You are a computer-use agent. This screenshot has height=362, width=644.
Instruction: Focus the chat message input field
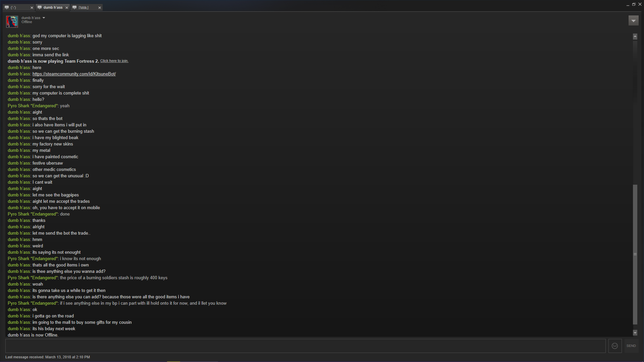305,346
